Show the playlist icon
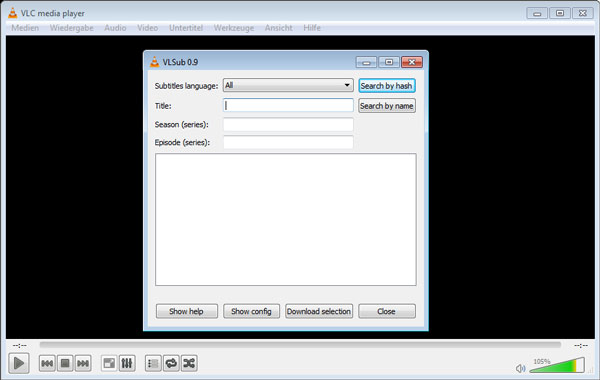This screenshot has height=380, width=600. 153,363
